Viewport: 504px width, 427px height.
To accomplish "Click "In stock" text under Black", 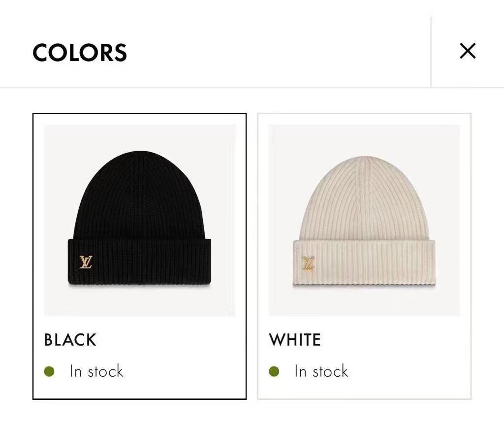I will point(96,371).
